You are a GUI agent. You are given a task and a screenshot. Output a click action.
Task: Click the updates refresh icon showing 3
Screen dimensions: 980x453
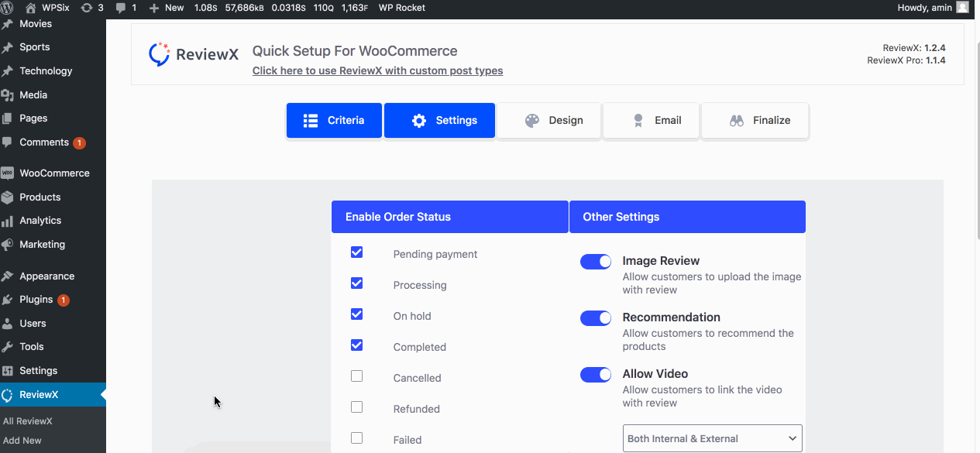(x=86, y=8)
